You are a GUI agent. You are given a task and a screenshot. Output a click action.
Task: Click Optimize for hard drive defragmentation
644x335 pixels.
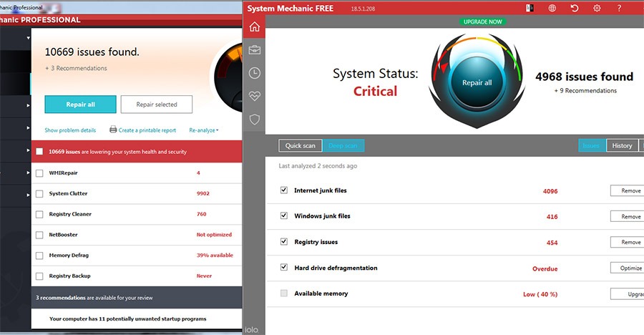(x=627, y=268)
